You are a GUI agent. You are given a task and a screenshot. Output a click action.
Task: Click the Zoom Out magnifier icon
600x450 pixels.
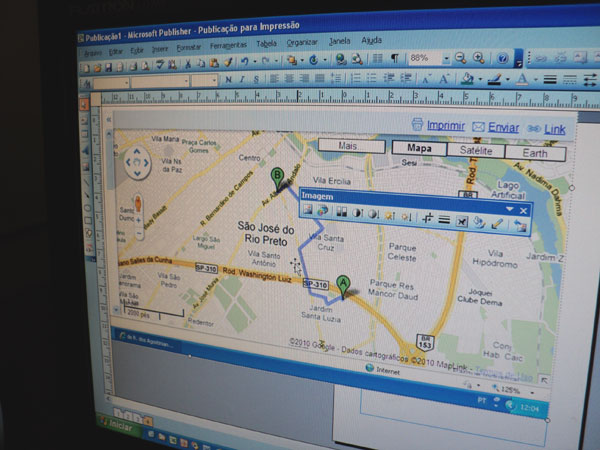coord(461,58)
